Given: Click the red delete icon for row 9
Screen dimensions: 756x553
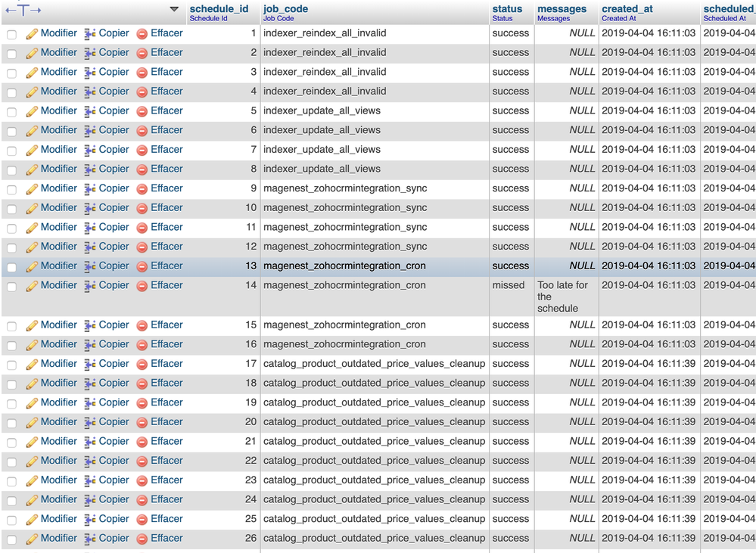Looking at the screenshot, I should (142, 189).
